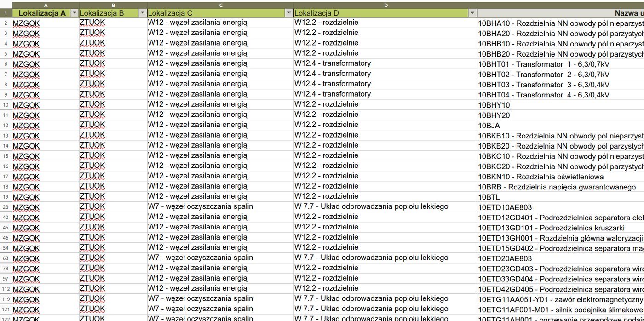The image size is (644, 321).
Task: Click the 10BKN10 - Rozdzielnia oświetleniowa cell
Action: pos(560,176)
